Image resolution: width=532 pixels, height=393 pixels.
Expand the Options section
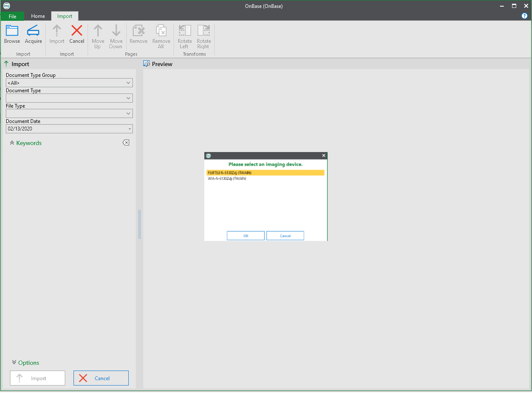coord(25,363)
